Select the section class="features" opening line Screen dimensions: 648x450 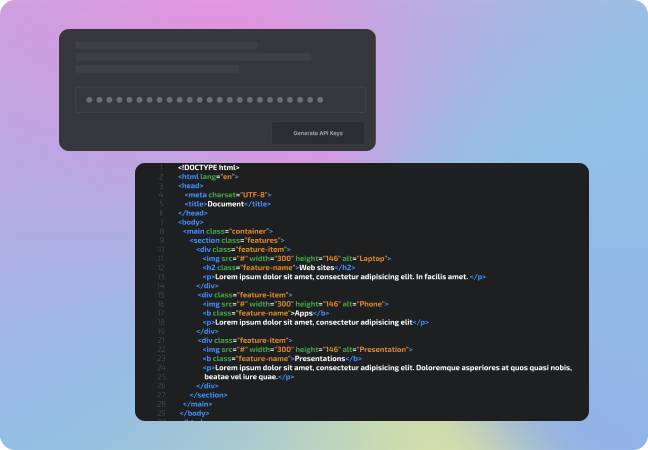pos(237,240)
